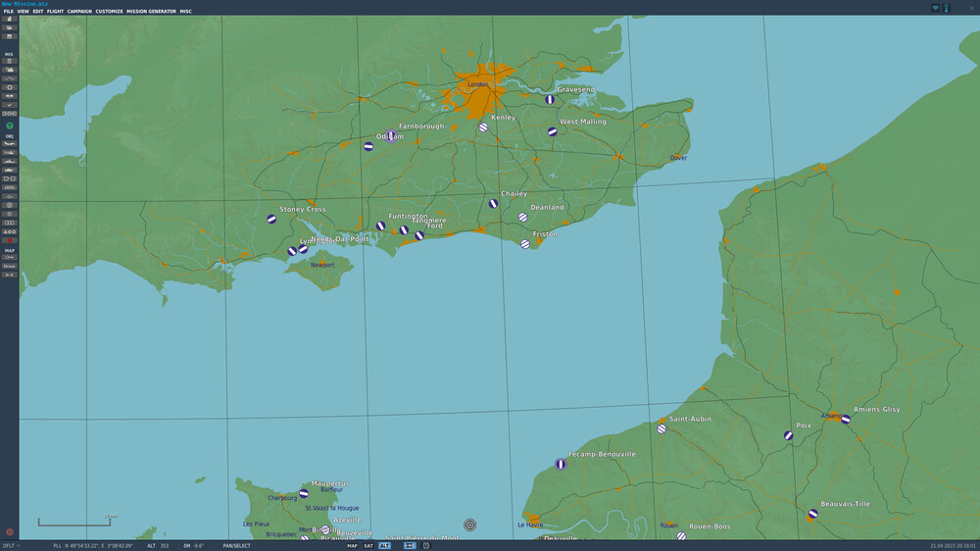Open the MISSION GENERATOR menu
This screenshot has width=980, height=551.
(151, 12)
